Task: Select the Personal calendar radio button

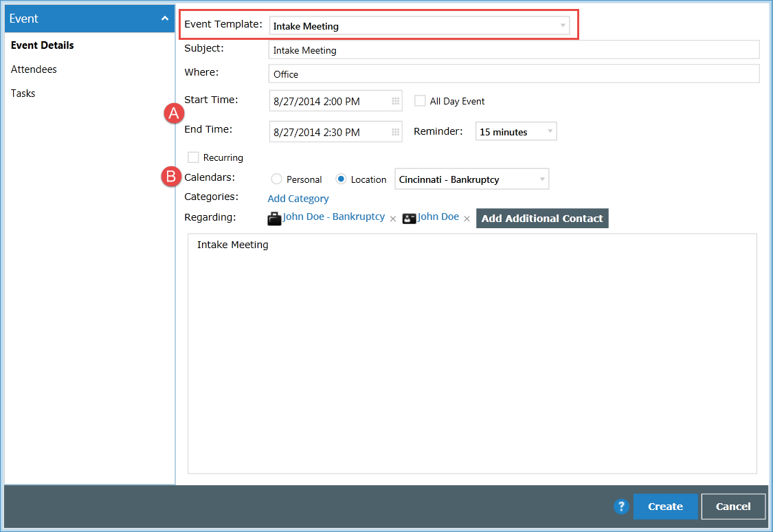Action: 277,179
